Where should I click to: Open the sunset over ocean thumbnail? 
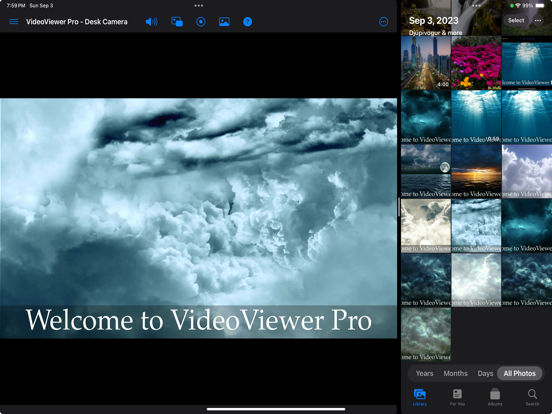click(x=476, y=171)
